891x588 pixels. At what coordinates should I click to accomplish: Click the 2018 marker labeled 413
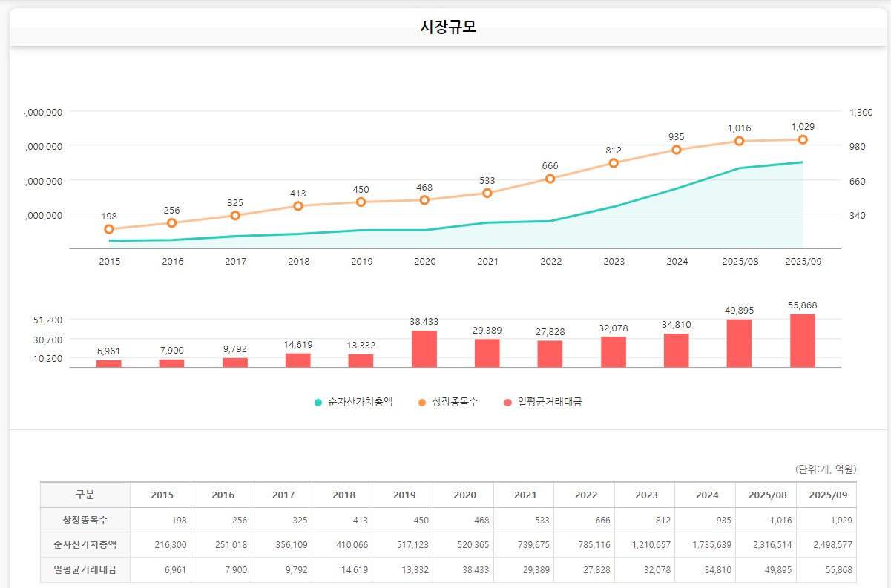298,206
